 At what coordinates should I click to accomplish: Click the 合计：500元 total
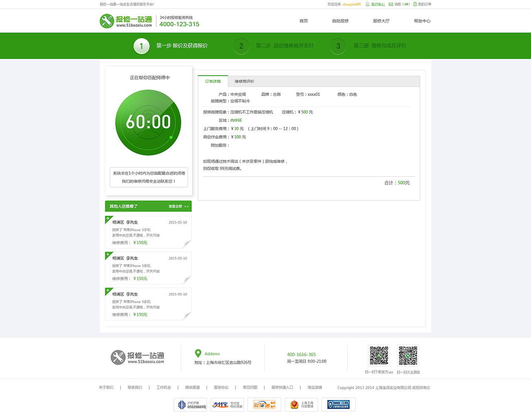coord(397,183)
